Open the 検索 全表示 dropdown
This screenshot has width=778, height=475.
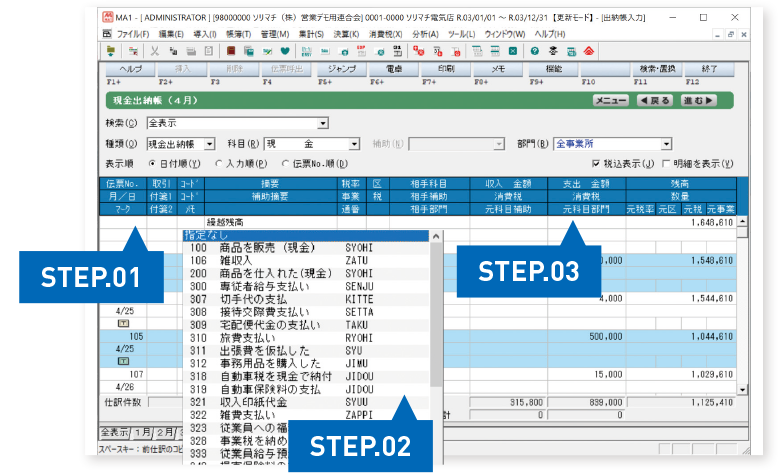(x=322, y=124)
